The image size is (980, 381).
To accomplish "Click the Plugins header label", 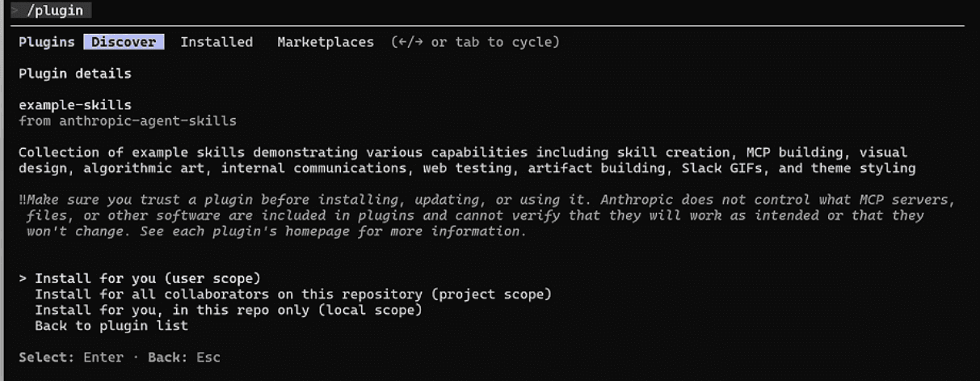I will (46, 42).
